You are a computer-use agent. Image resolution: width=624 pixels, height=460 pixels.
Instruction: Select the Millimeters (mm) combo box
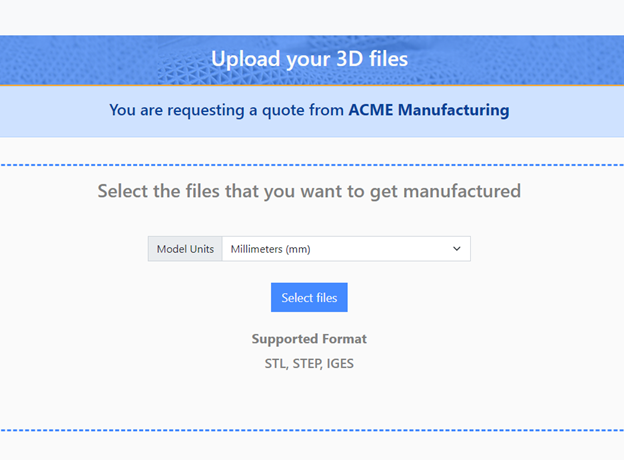pos(346,249)
